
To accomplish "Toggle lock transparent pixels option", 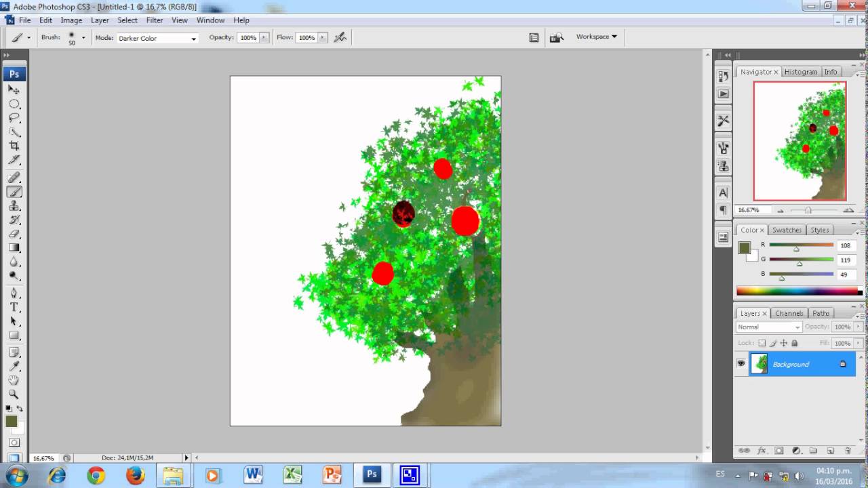I will point(762,344).
